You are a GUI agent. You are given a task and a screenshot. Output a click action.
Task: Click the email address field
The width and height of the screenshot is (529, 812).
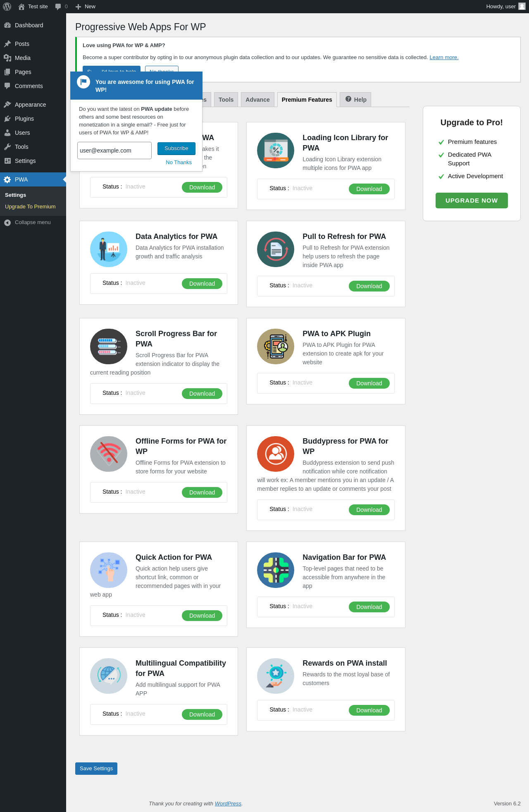coord(114,150)
